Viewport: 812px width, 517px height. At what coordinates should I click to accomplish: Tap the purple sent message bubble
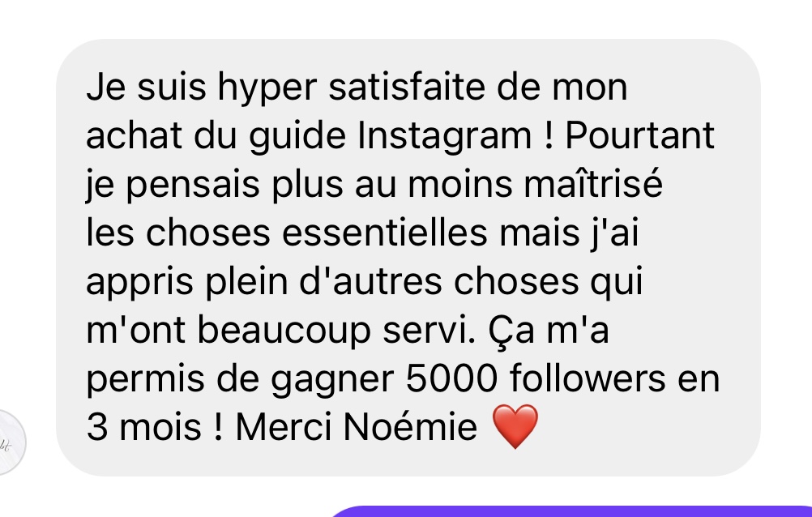point(570,511)
